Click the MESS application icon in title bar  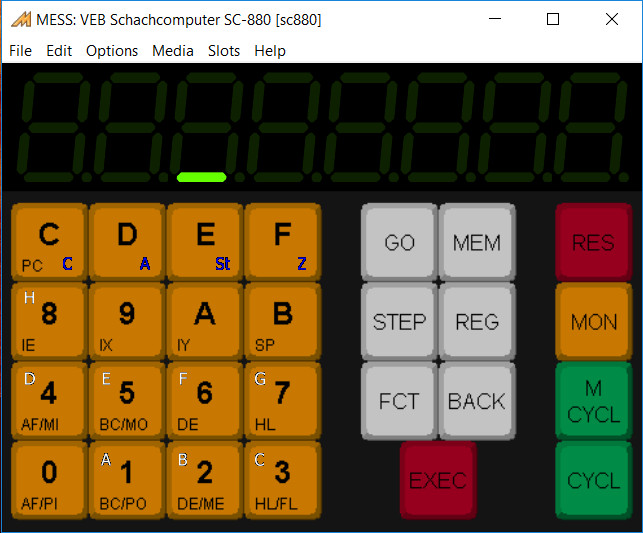click(x=21, y=19)
